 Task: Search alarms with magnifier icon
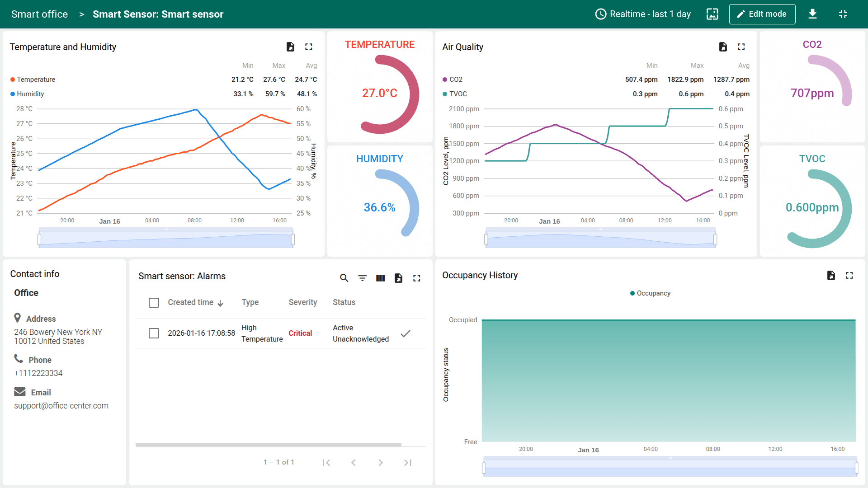click(344, 278)
